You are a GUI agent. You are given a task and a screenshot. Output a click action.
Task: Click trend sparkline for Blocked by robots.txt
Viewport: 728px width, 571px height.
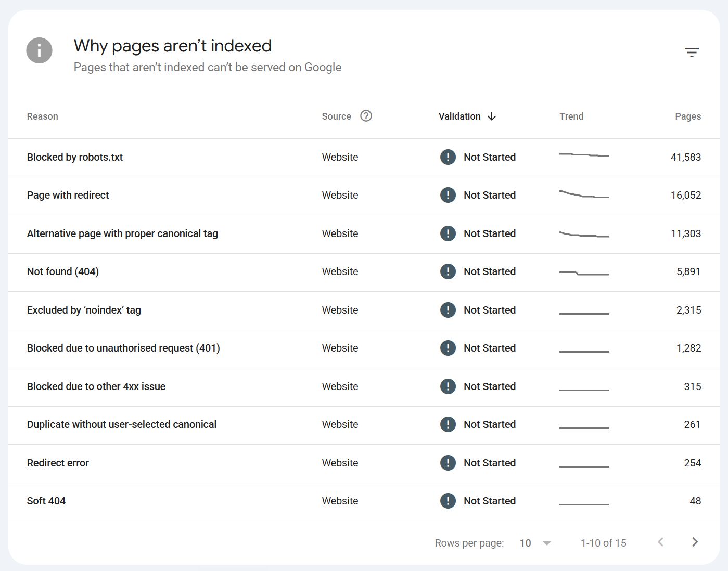pos(584,155)
